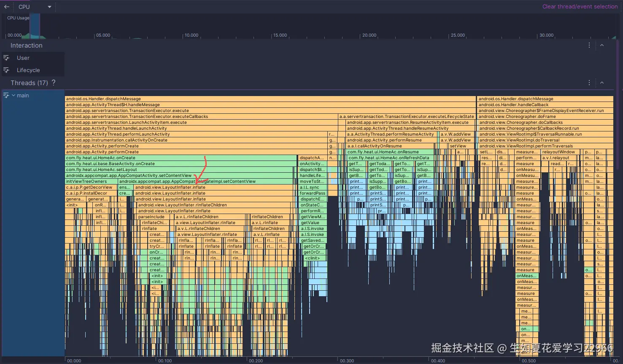The image size is (623, 364).
Task: Select android.app.servertransaction.LaunchActivityItem.execute frame
Action: tap(201, 122)
